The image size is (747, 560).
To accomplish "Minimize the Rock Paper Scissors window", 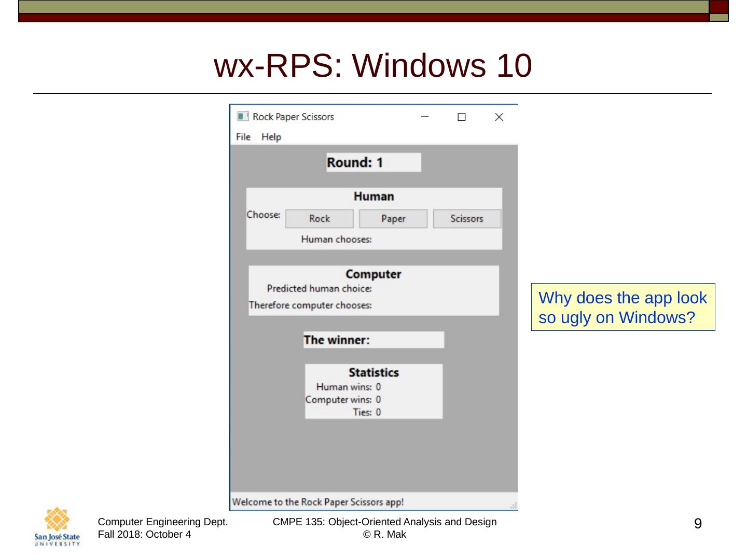I will coord(425,117).
